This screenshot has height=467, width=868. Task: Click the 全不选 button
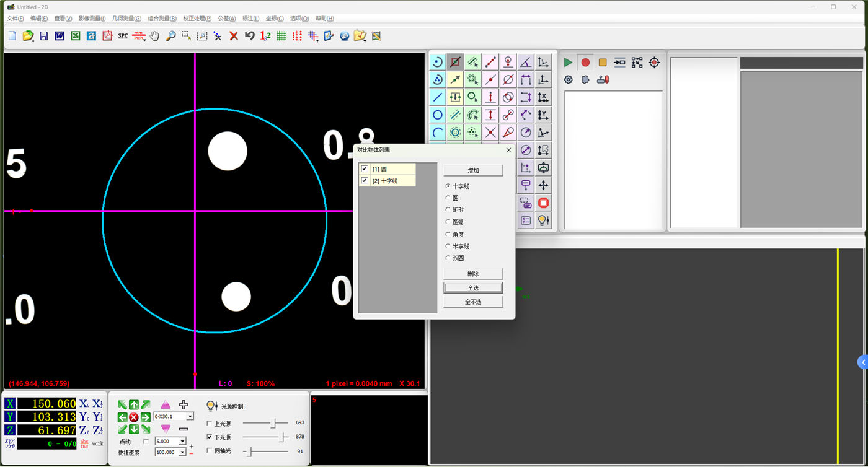pyautogui.click(x=473, y=302)
